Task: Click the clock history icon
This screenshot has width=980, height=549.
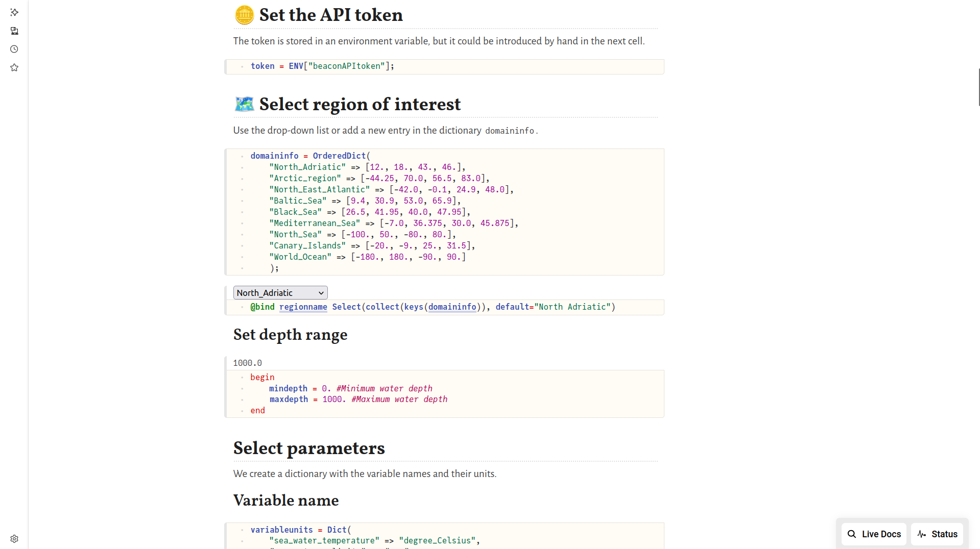Action: [14, 49]
